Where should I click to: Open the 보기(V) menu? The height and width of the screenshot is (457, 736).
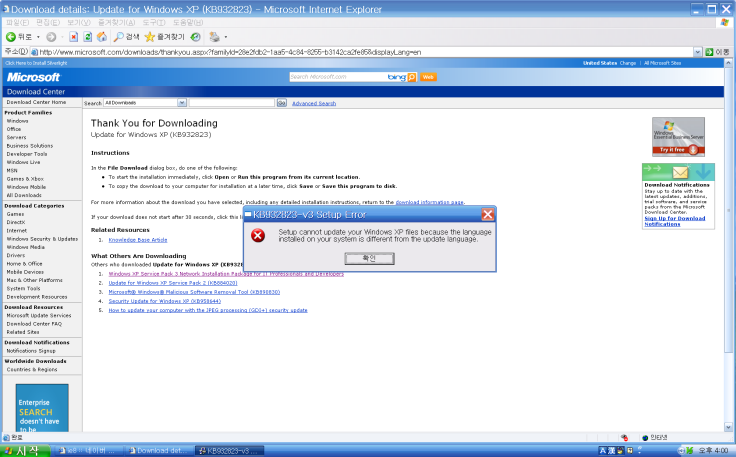point(78,22)
